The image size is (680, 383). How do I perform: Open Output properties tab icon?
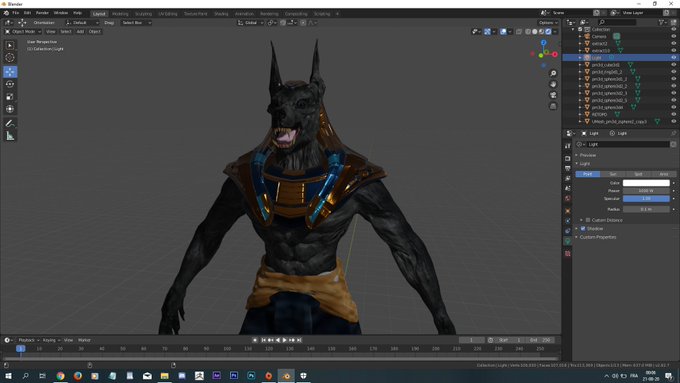568,168
